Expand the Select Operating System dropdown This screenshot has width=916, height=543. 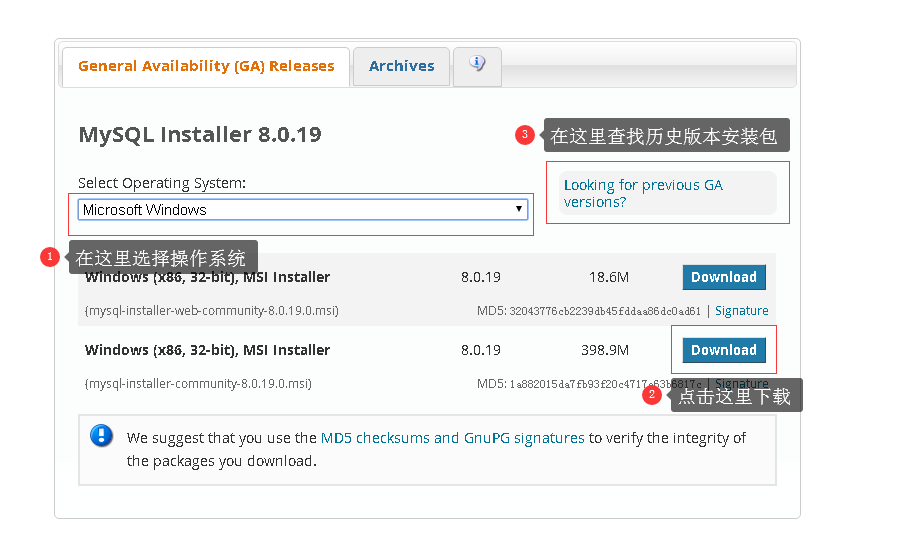(x=303, y=210)
